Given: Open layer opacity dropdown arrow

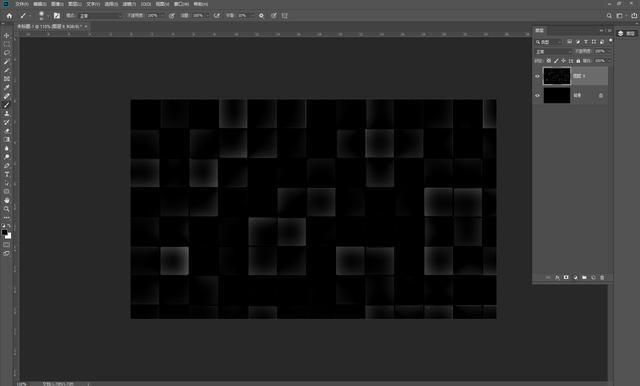Looking at the screenshot, I should point(609,51).
